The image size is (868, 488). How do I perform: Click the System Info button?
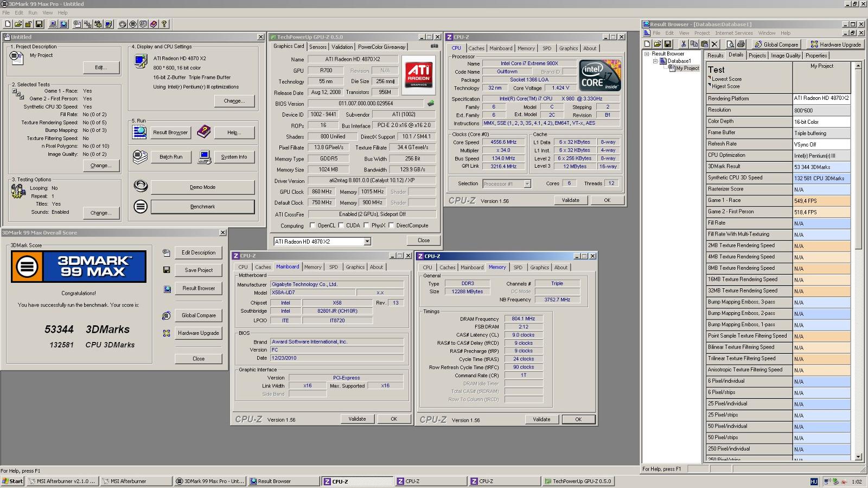tap(234, 157)
